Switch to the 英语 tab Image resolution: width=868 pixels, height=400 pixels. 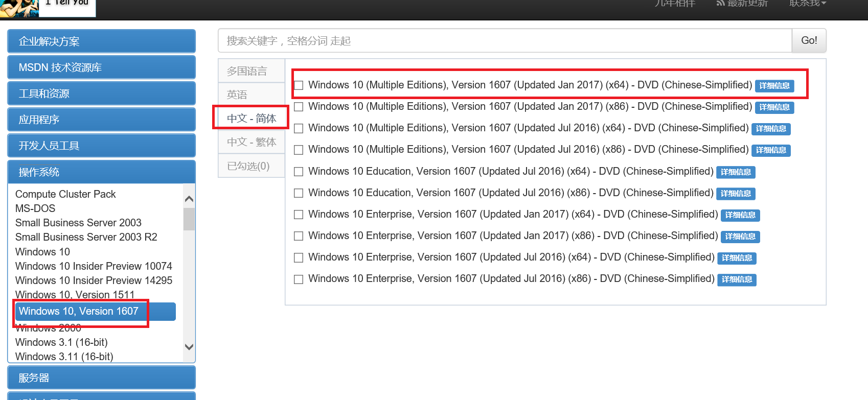tap(252, 95)
